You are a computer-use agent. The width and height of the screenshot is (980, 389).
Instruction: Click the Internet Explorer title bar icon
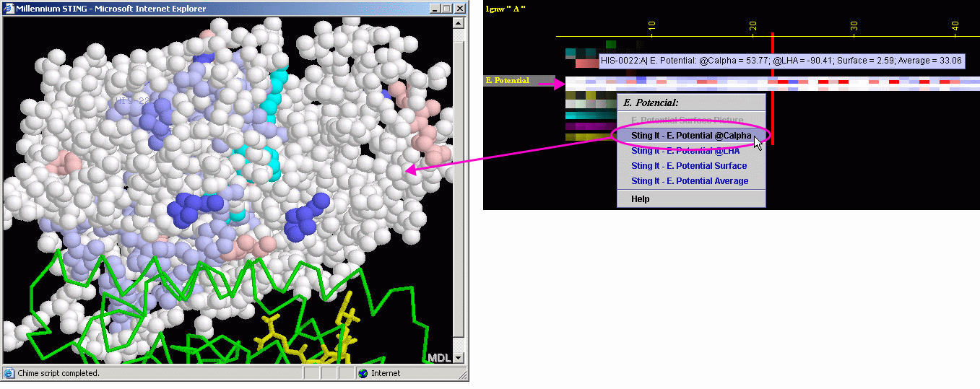click(x=9, y=9)
